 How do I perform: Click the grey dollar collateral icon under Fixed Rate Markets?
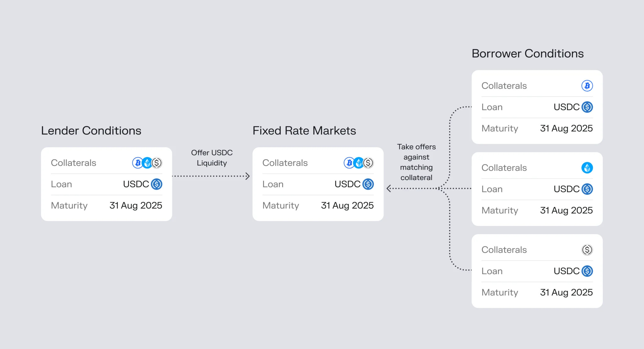[369, 163]
